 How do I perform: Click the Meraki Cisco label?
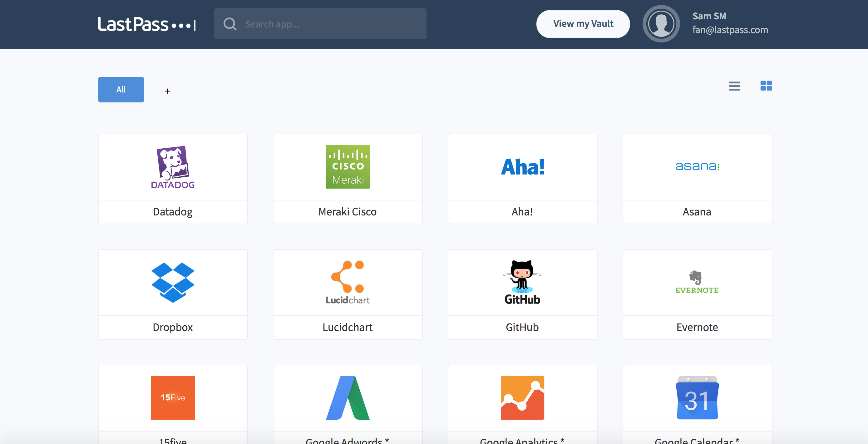coord(348,212)
